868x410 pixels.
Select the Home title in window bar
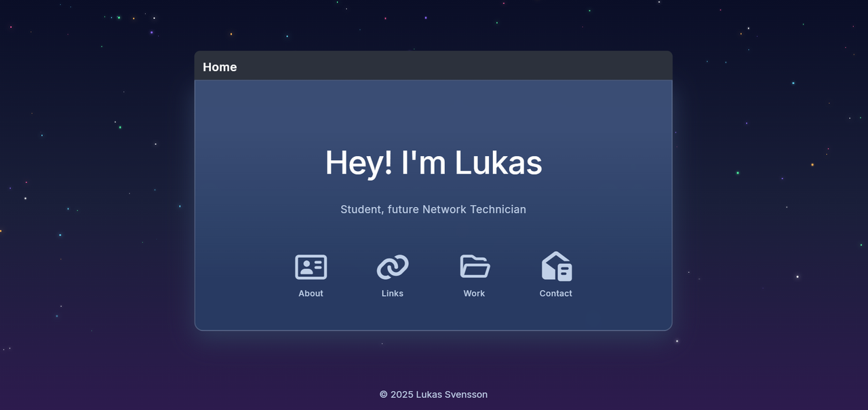point(220,67)
